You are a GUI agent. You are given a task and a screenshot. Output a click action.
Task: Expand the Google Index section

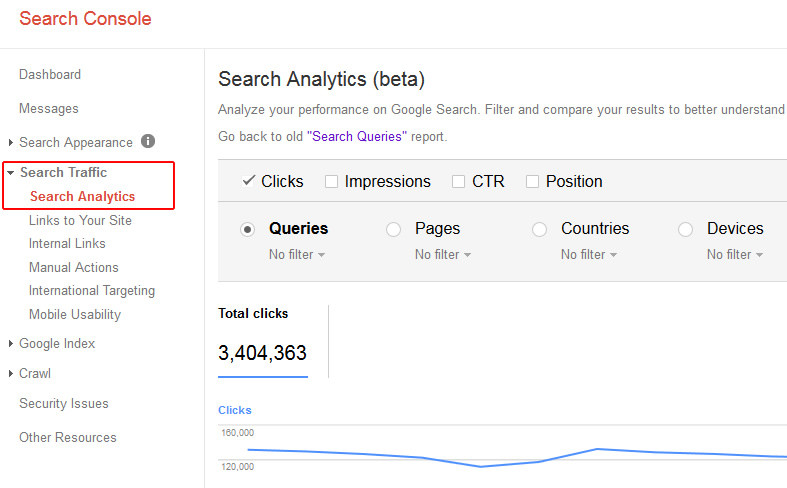pyautogui.click(x=11, y=343)
